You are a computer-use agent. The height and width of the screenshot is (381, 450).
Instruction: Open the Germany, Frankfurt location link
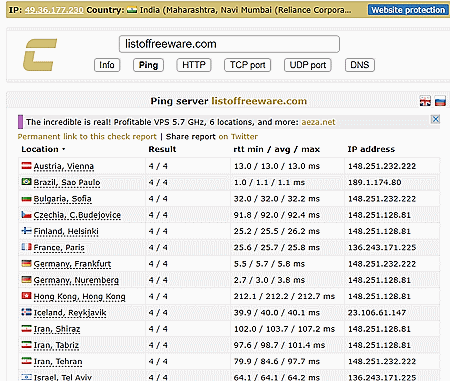pyautogui.click(x=72, y=264)
